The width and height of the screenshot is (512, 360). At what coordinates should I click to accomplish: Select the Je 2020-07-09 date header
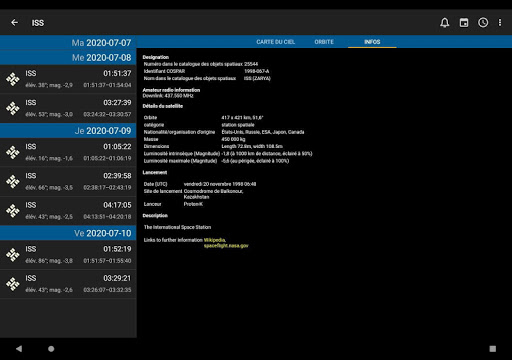click(68, 131)
